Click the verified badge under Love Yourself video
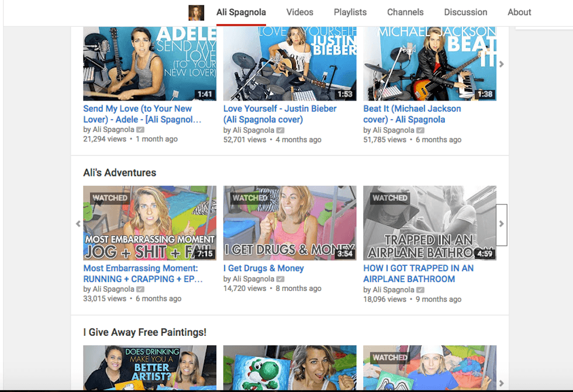This screenshot has height=392, width=573. point(281,130)
